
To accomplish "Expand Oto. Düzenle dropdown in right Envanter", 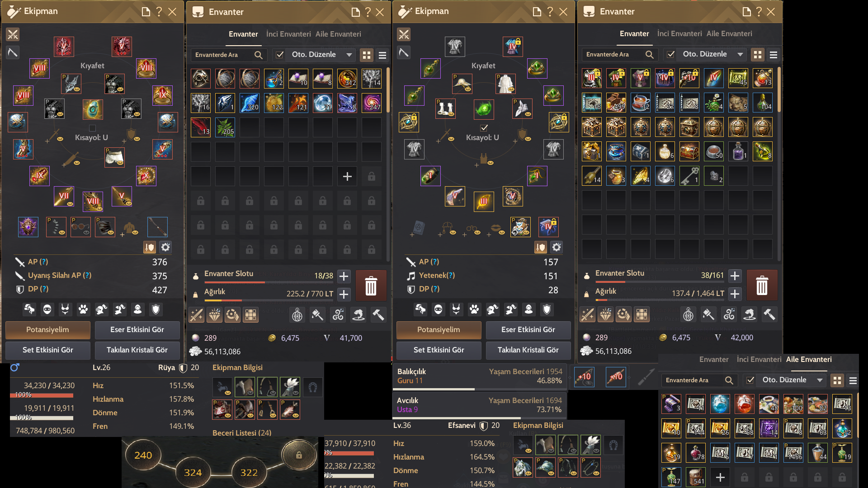I will pyautogui.click(x=741, y=54).
